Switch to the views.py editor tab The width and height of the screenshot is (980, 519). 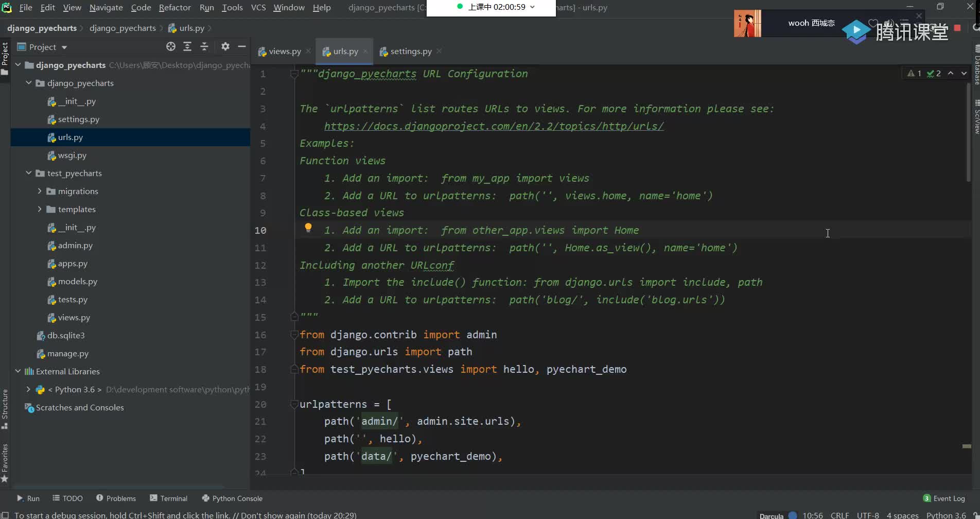(x=280, y=51)
